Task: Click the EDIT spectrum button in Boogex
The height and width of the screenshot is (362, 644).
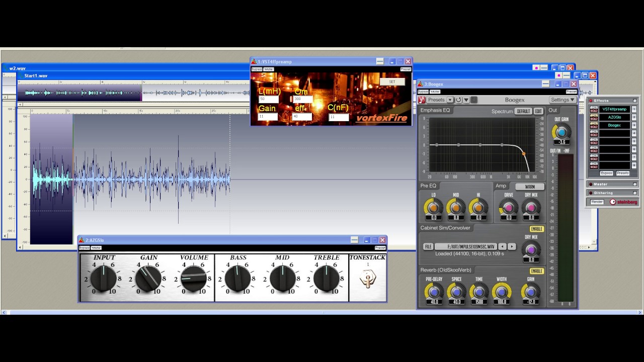Action: (538, 111)
